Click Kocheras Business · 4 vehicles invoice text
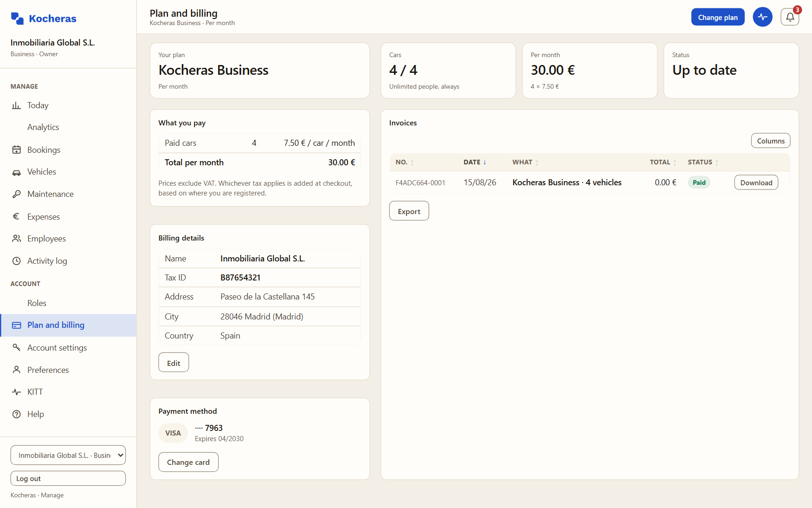 coord(567,182)
